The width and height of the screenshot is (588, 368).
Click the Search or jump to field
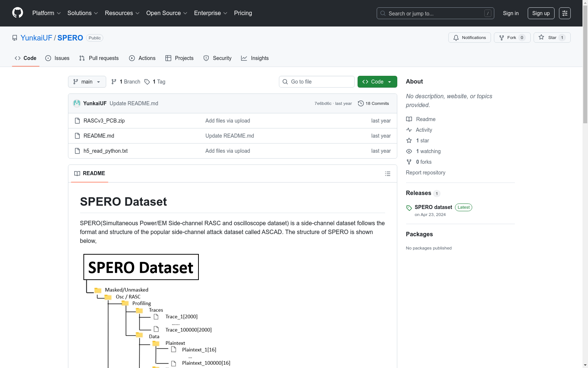click(435, 13)
